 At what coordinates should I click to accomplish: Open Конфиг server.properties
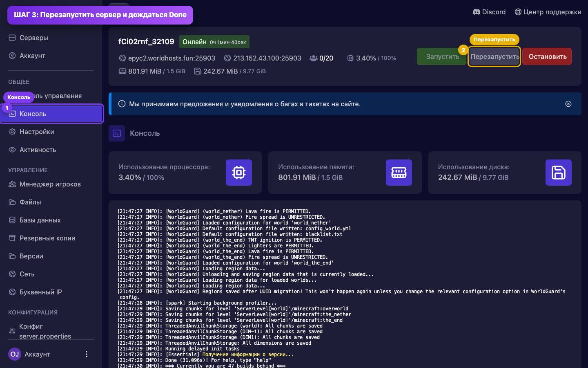point(51,331)
